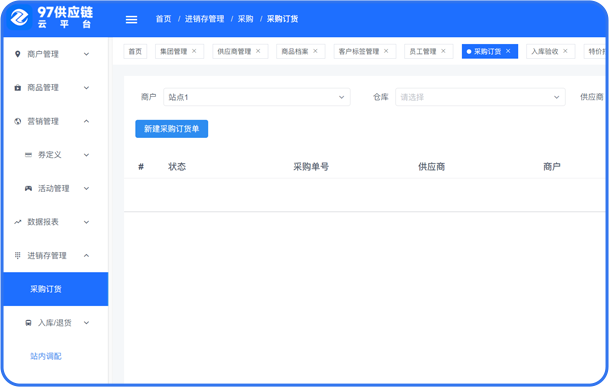
Task: Select 采购订货 in the sidebar
Action: (55, 289)
